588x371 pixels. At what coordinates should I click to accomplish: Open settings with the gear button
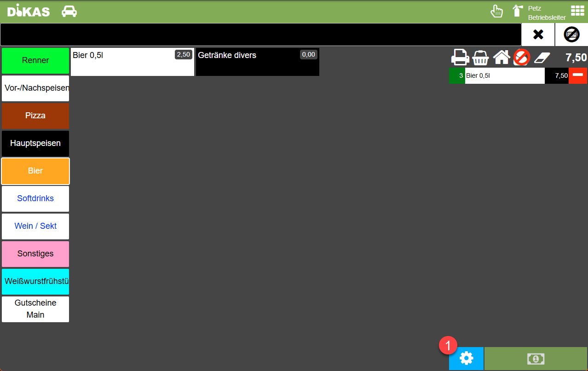pos(466,358)
